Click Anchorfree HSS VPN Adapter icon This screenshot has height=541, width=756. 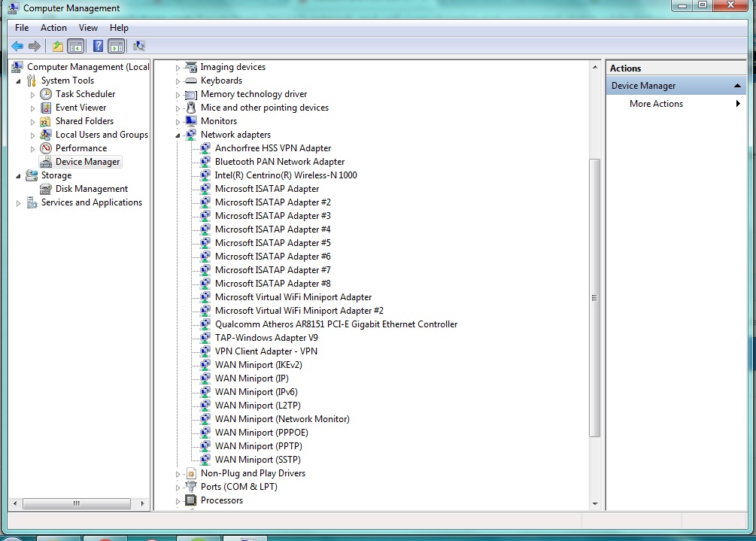click(205, 148)
